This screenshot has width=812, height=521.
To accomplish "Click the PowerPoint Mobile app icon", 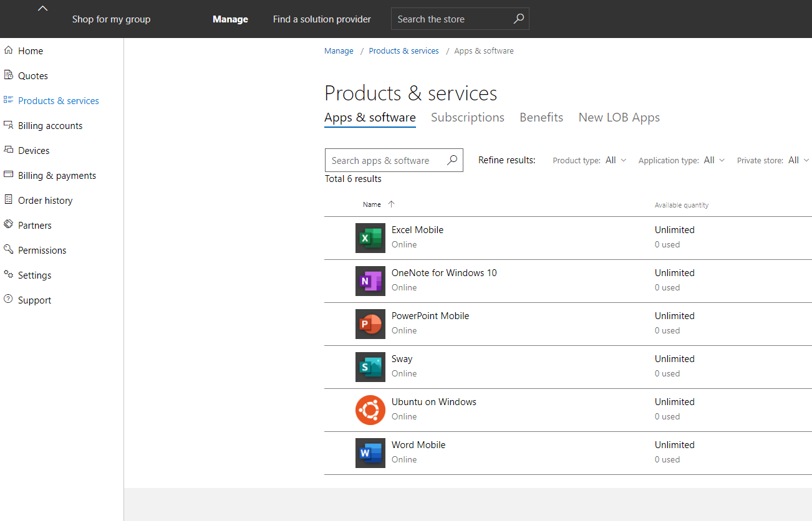I will click(370, 324).
